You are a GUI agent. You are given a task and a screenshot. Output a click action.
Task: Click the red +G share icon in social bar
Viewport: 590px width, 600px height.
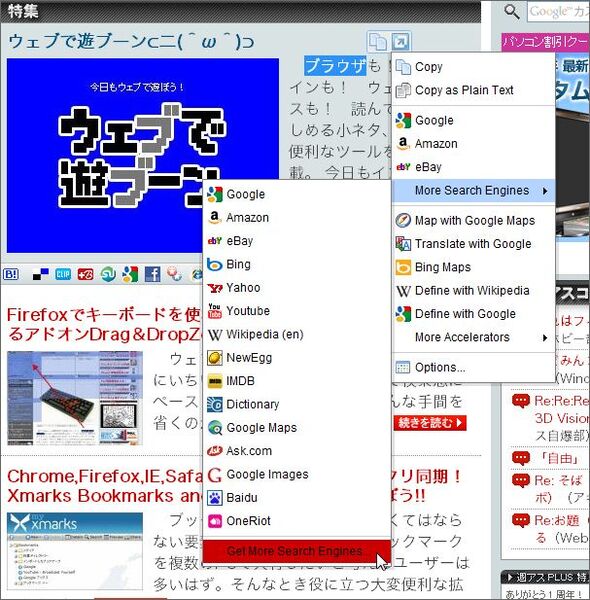tap(85, 274)
